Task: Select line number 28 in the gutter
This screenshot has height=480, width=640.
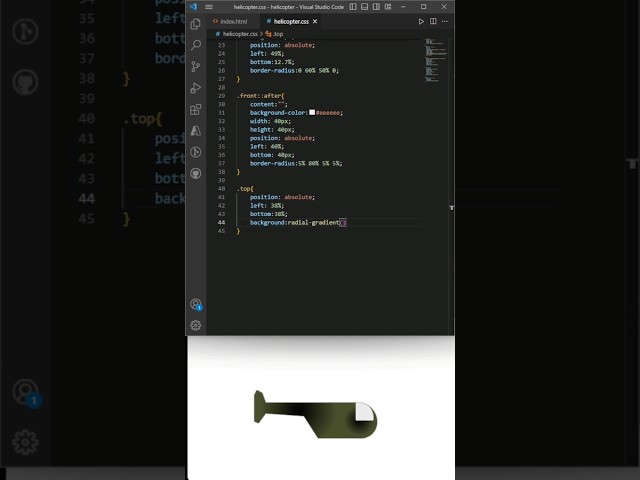Action: [221, 87]
